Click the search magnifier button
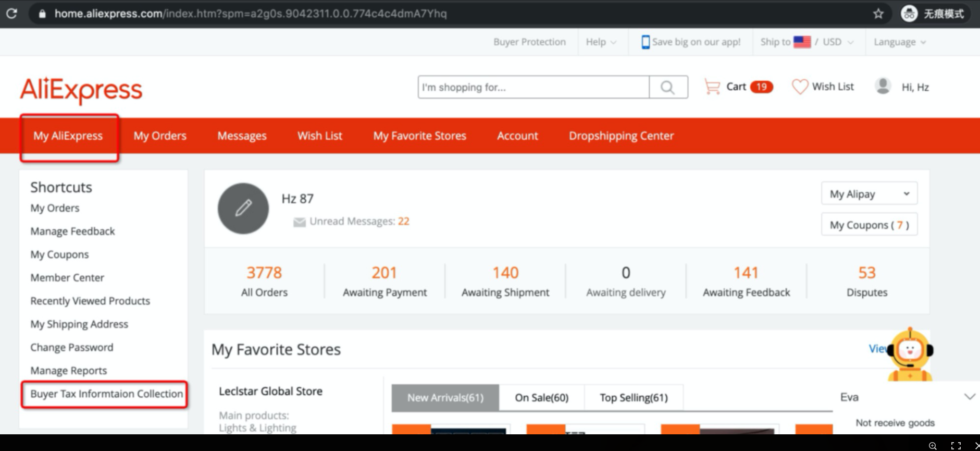This screenshot has width=980, height=451. pyautogui.click(x=668, y=87)
